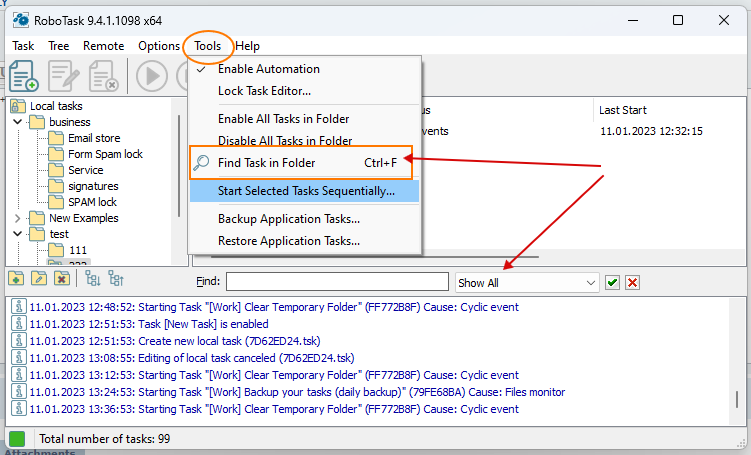Click the Edit Task pencil toolbar icon

coord(63,76)
